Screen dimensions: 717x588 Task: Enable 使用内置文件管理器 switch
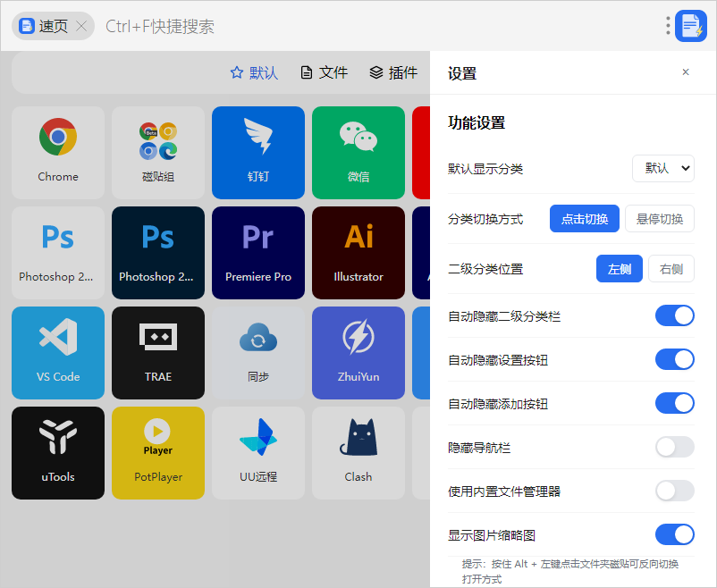coord(674,491)
